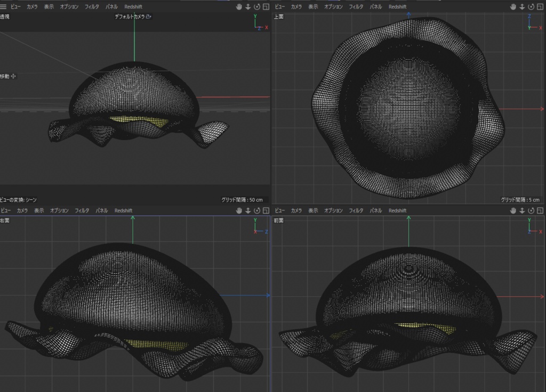The image size is (546, 392).
Task: Select the pan hand icon in the perspective viewport
Action: (x=239, y=6)
